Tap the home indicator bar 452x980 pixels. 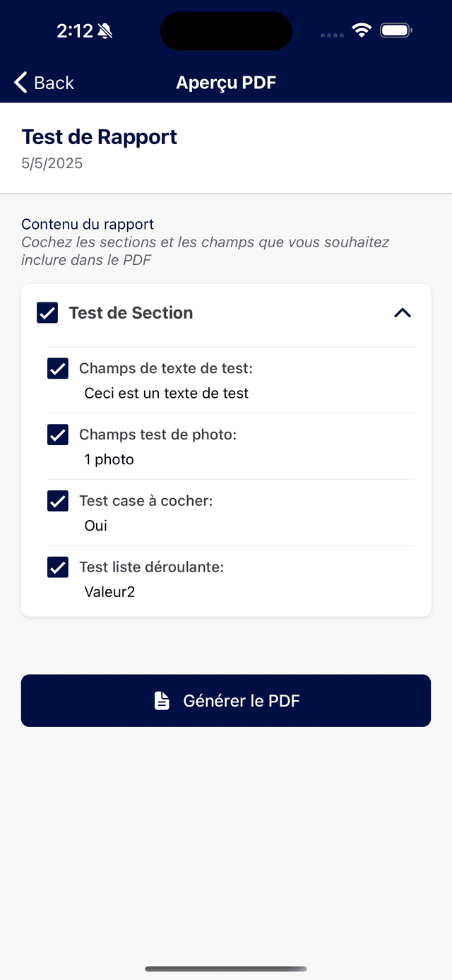tap(226, 969)
